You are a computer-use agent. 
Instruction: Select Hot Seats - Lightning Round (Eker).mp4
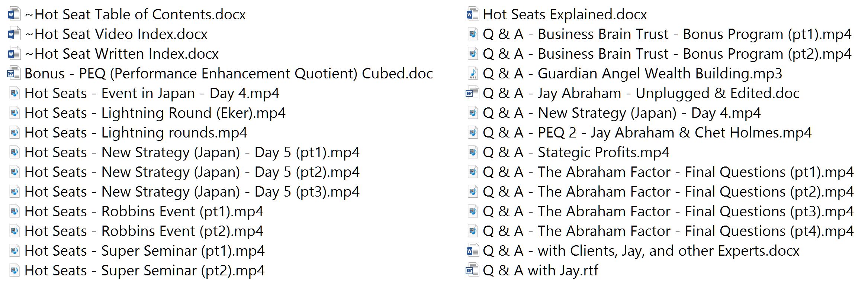tap(155, 113)
